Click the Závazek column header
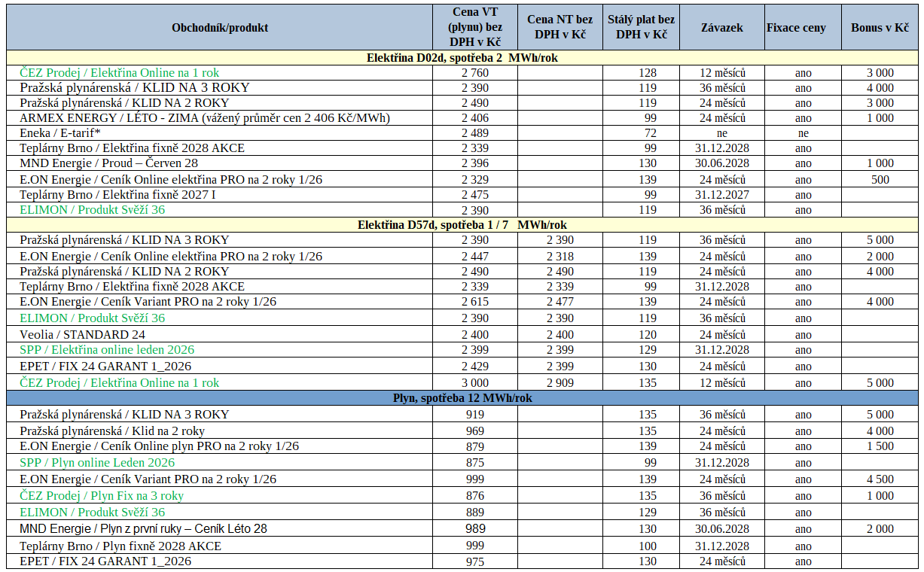The image size is (924, 572). (x=721, y=28)
